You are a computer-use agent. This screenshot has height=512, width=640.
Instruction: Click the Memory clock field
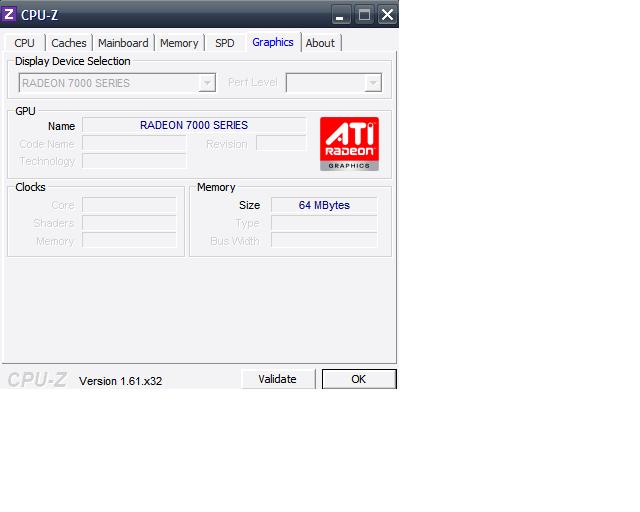click(x=129, y=240)
